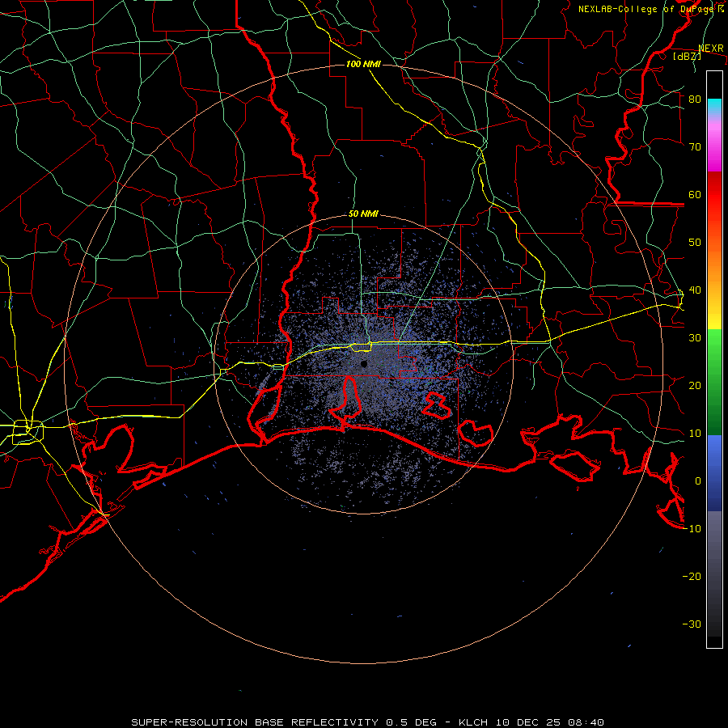Click the black radar site dot
The height and width of the screenshot is (728, 728).
click(364, 364)
